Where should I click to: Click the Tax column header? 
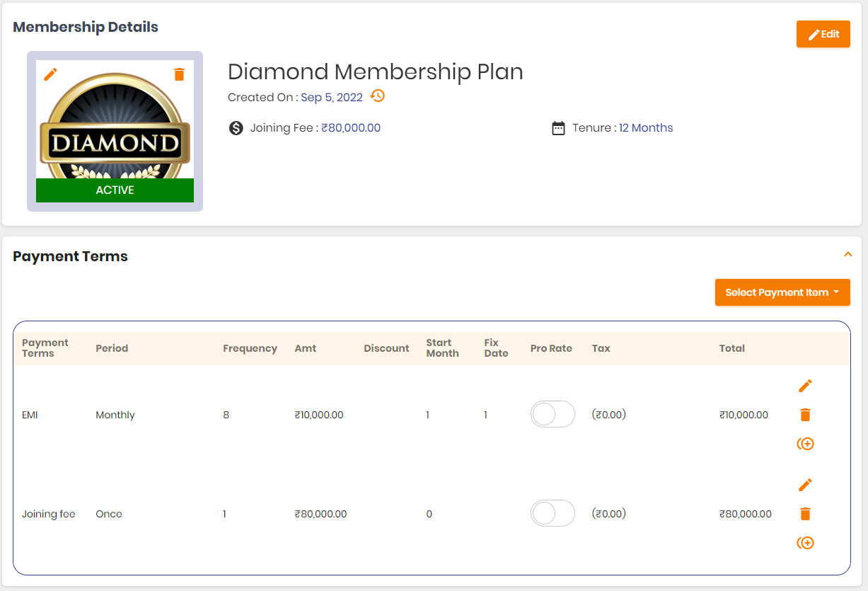click(x=601, y=348)
